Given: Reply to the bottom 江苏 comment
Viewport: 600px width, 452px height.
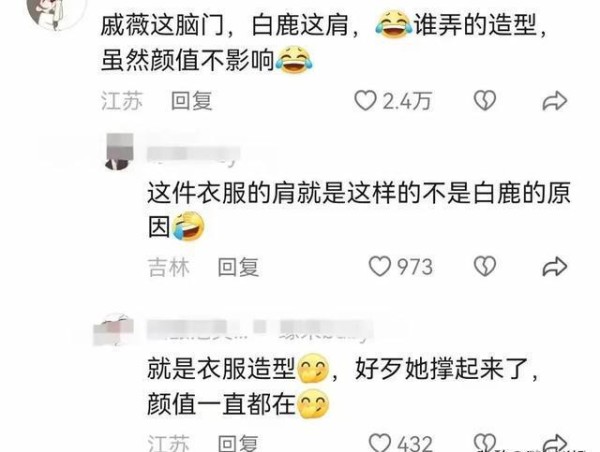Looking at the screenshot, I should click(x=238, y=443).
